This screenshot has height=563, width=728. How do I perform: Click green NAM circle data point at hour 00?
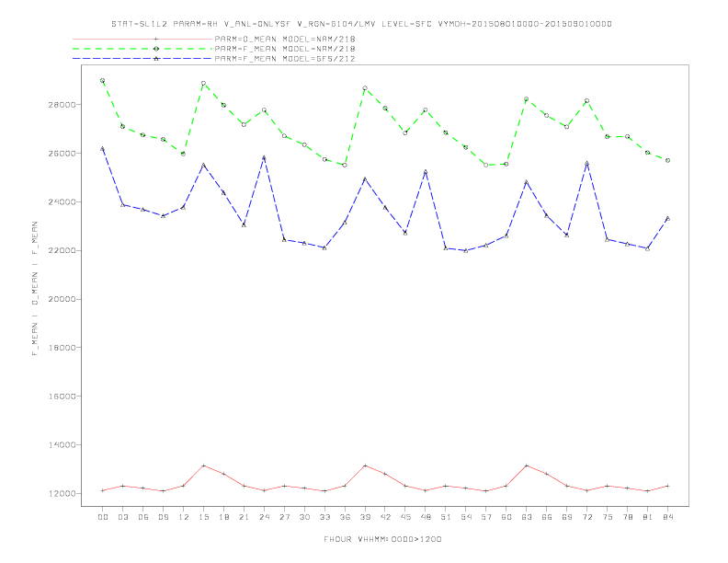pyautogui.click(x=103, y=80)
